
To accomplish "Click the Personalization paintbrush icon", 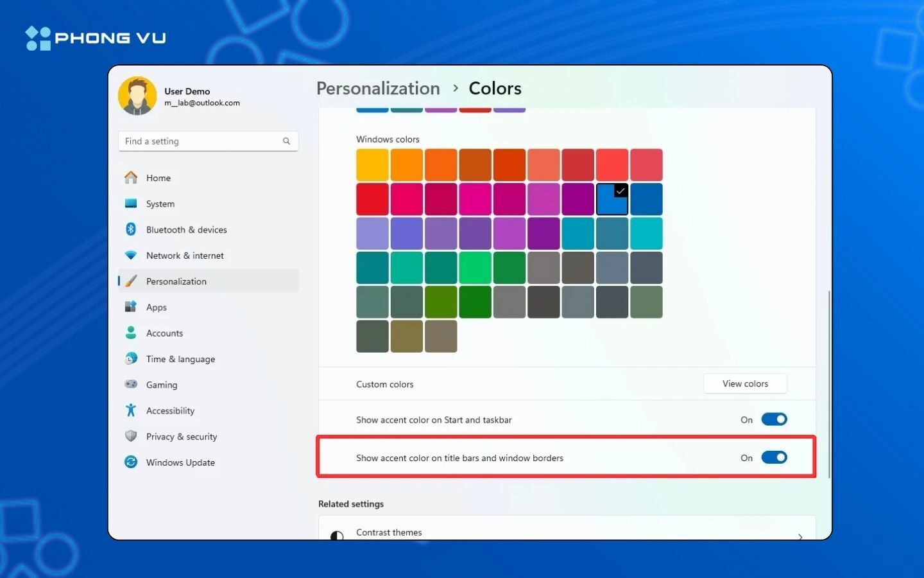I will tap(131, 281).
